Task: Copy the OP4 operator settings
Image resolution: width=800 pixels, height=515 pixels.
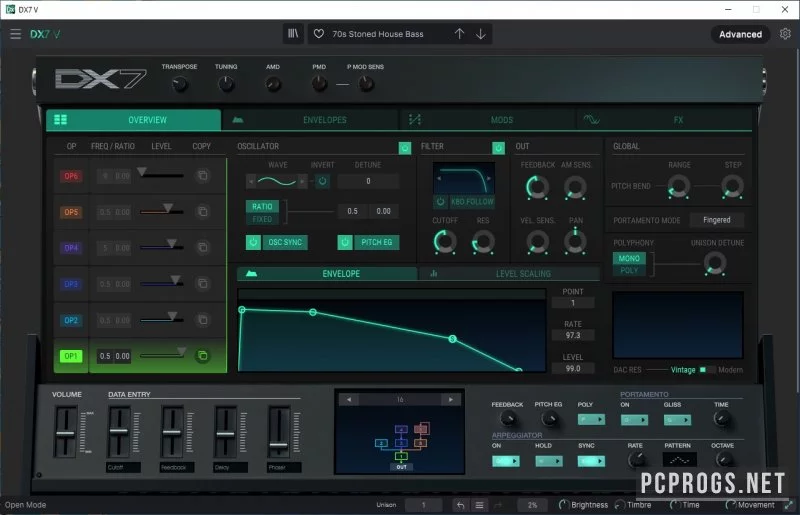Action: pyautogui.click(x=203, y=248)
